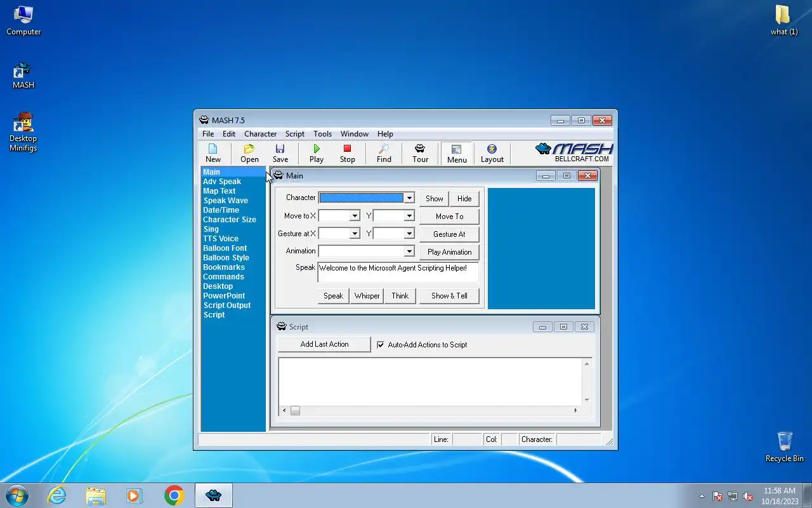Screen dimensions: 812x508
Task: Click the MASH 7.5 title bar icon
Action: tap(204, 120)
